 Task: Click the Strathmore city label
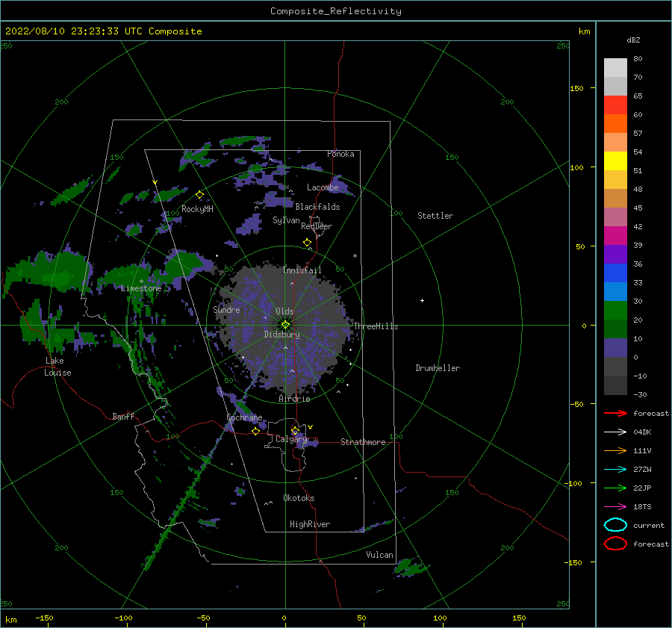click(x=363, y=442)
